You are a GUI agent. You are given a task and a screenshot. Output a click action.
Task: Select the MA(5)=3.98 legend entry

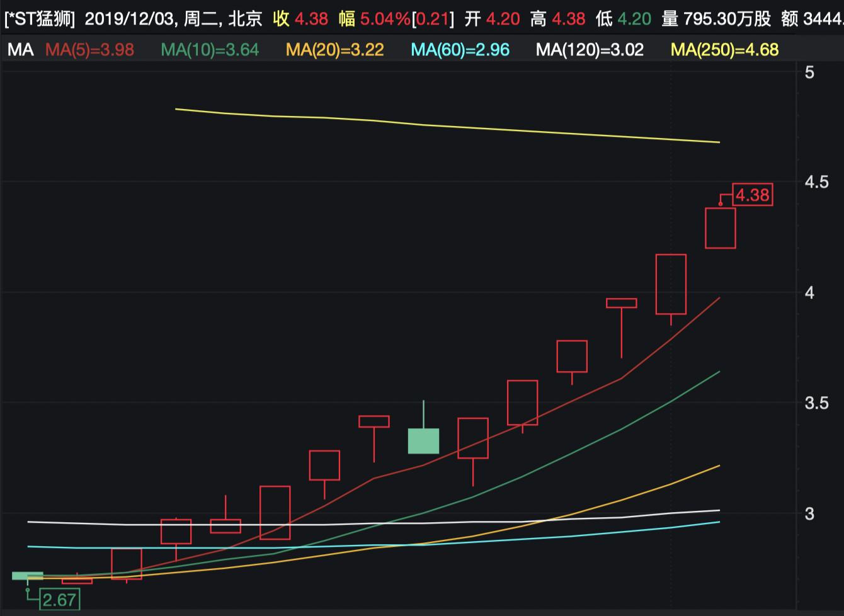(89, 50)
